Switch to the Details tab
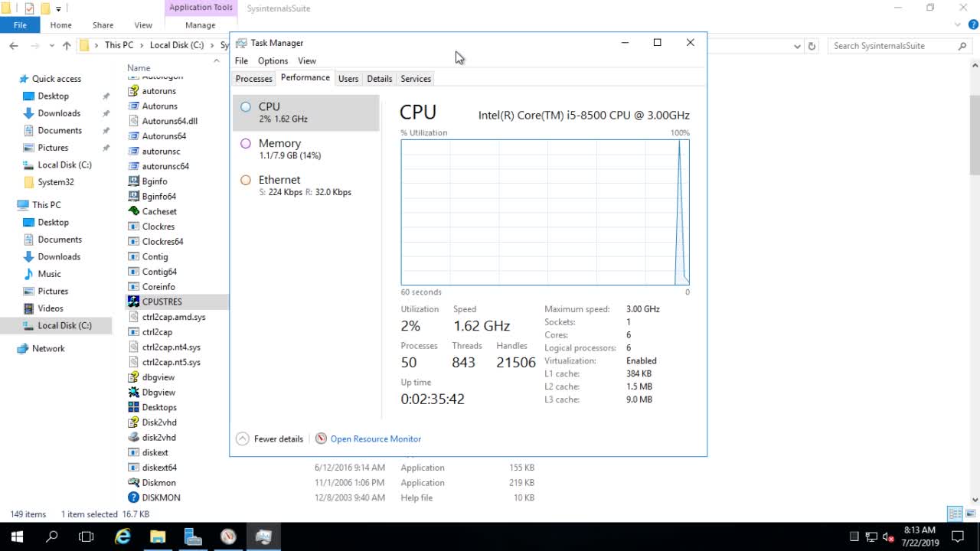The height and width of the screenshot is (551, 980). click(x=379, y=79)
